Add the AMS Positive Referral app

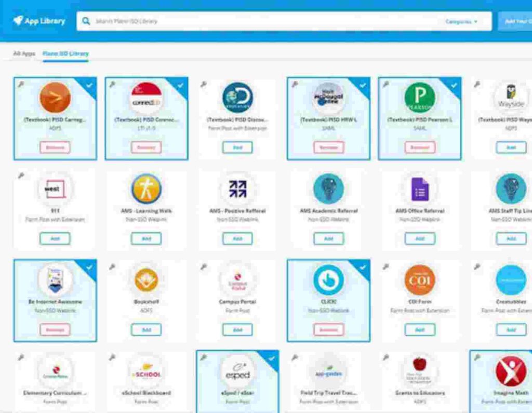(x=237, y=238)
